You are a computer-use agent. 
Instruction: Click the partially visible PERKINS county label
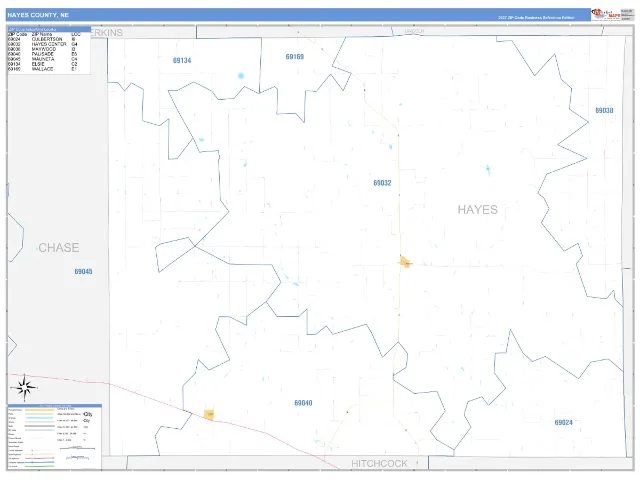click(x=106, y=33)
